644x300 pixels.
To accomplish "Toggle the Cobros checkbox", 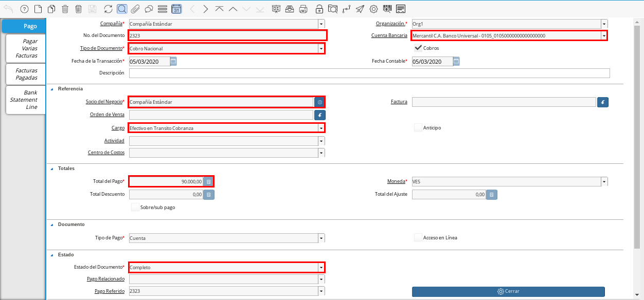I will [x=418, y=48].
